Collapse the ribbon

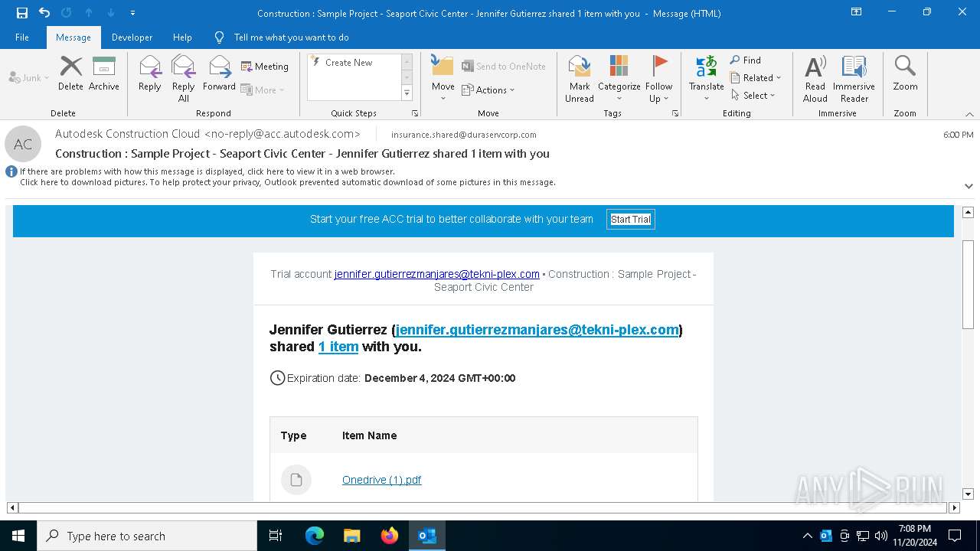pos(969,114)
